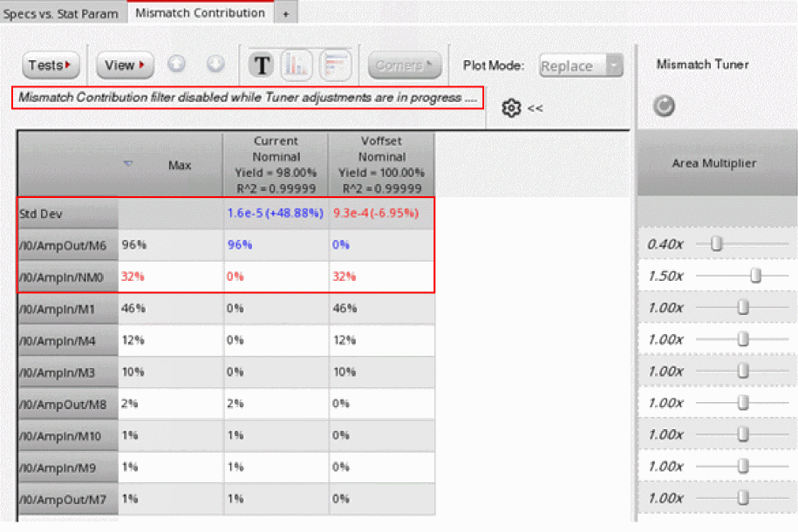Click the 1.50x multiplier value
The width and height of the screenshot is (798, 532).
coord(665,276)
